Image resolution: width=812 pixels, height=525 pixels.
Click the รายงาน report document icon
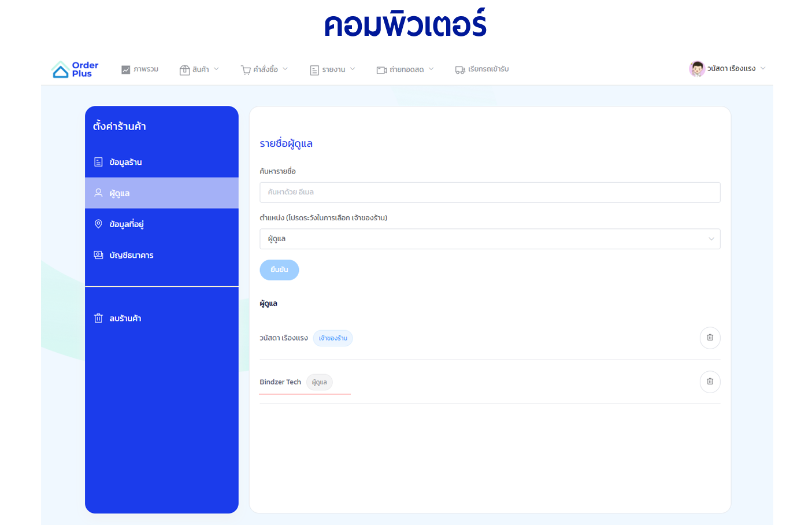tap(314, 70)
